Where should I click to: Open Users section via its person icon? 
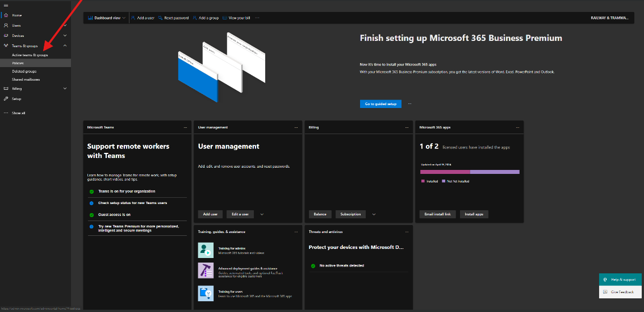coord(6,26)
